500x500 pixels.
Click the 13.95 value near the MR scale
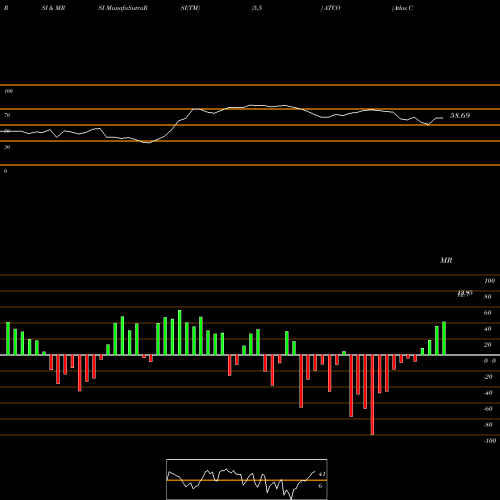(x=465, y=293)
